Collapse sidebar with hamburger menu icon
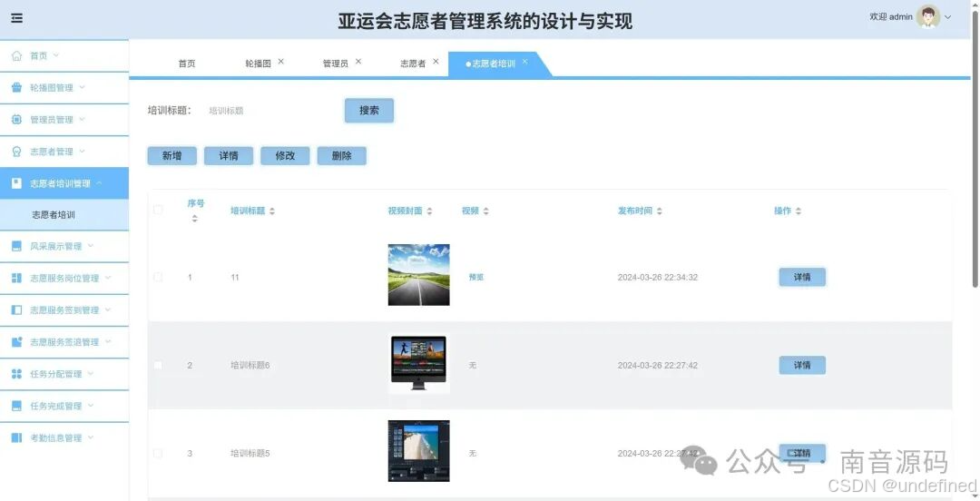Image resolution: width=980 pixels, height=501 pixels. 17,18
